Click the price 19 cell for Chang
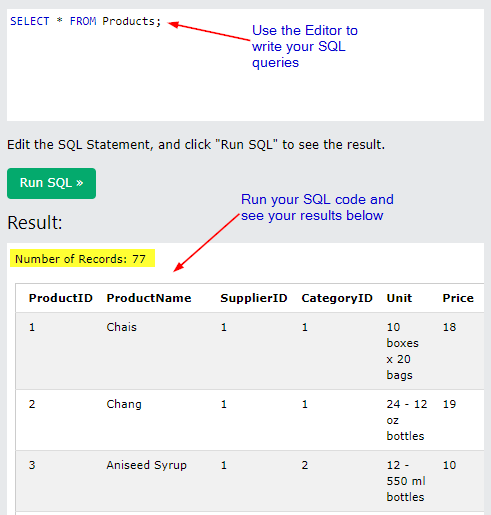 (x=449, y=404)
